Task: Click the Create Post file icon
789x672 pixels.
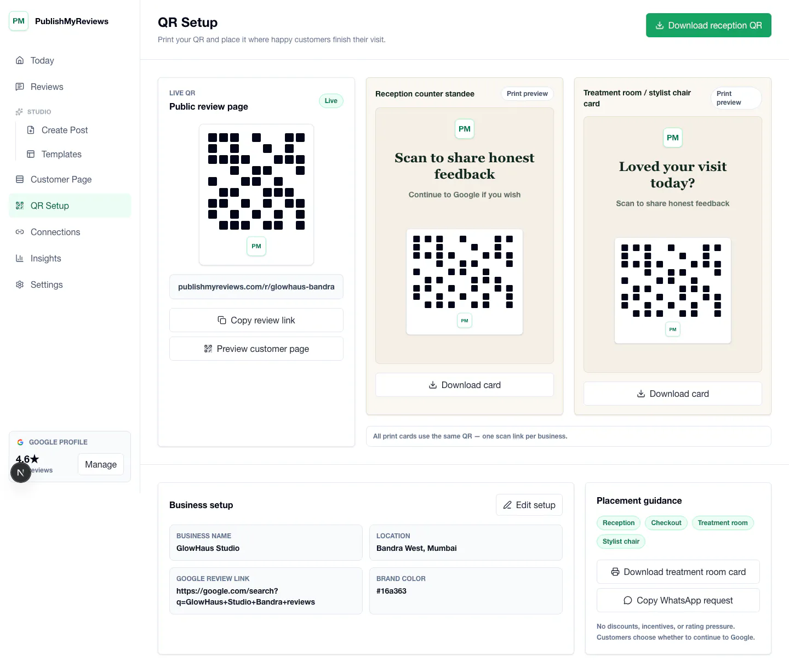Action: (x=31, y=130)
